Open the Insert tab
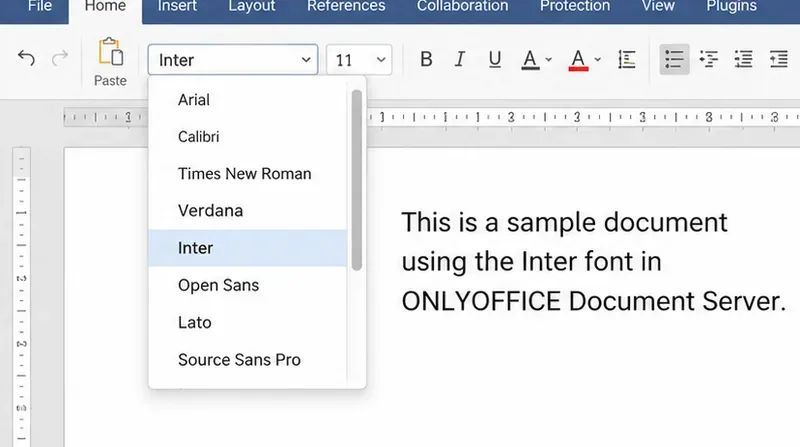The height and width of the screenshot is (447, 800). [177, 8]
